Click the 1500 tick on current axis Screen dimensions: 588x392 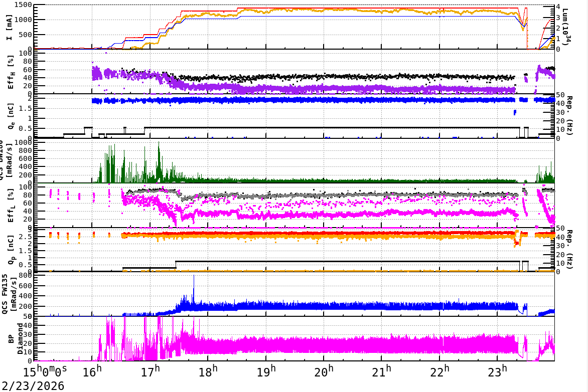24,5
